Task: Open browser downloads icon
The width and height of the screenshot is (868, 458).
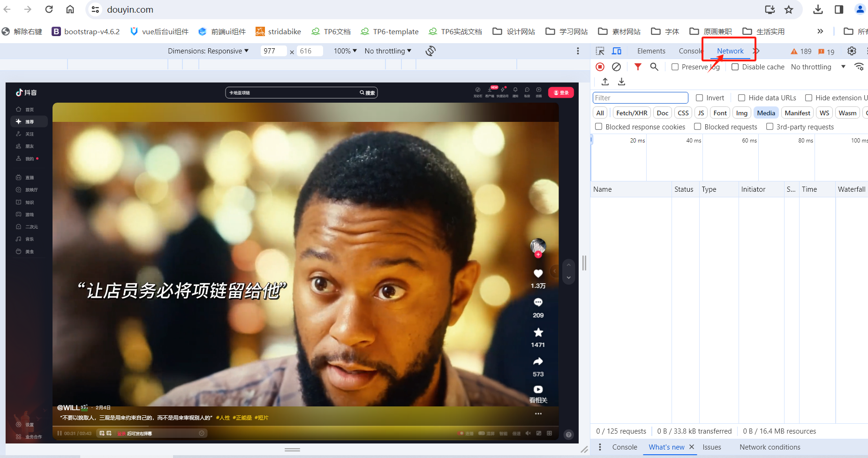Action: (818, 9)
